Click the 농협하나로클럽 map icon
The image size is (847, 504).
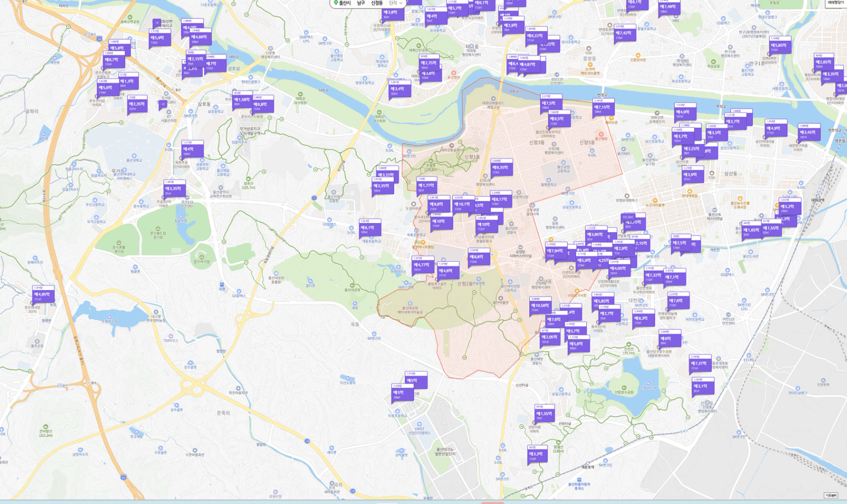(422, 242)
